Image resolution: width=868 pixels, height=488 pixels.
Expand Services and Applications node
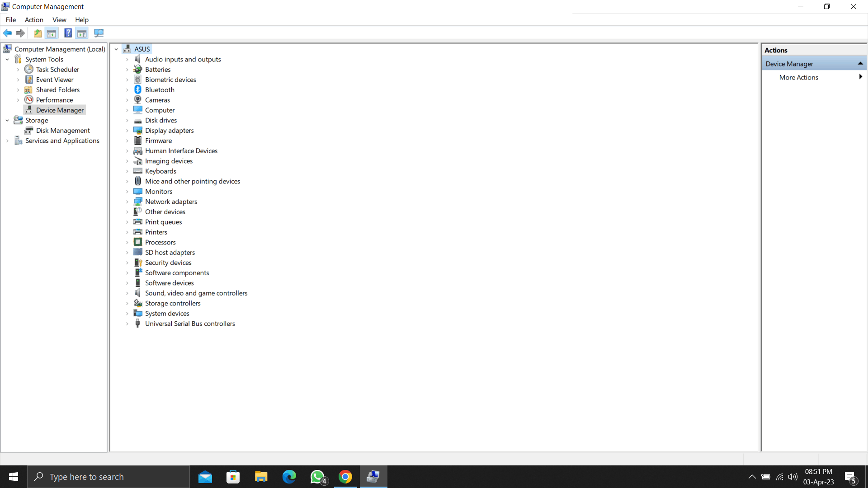click(7, 141)
